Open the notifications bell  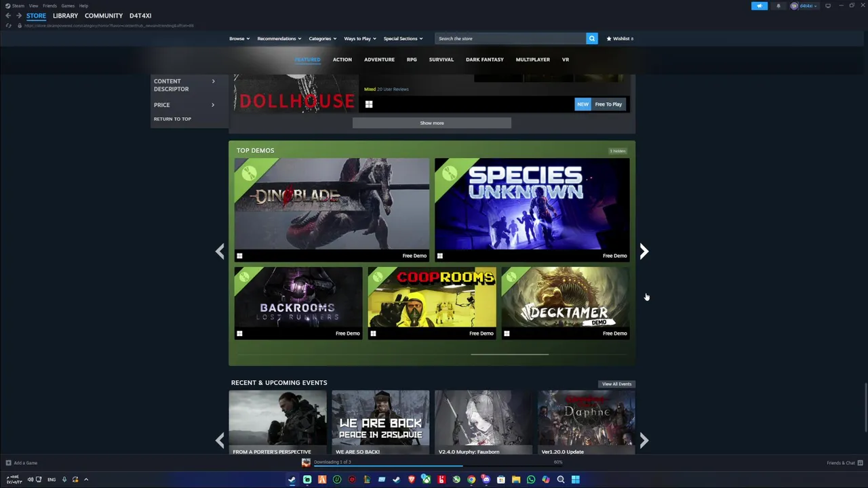coord(778,6)
